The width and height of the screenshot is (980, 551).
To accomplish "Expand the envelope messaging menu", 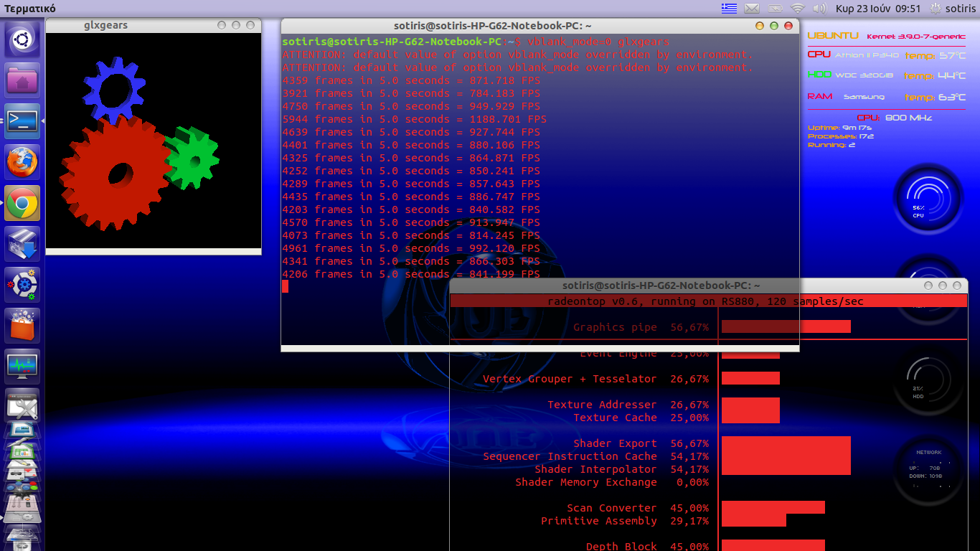I will point(751,9).
